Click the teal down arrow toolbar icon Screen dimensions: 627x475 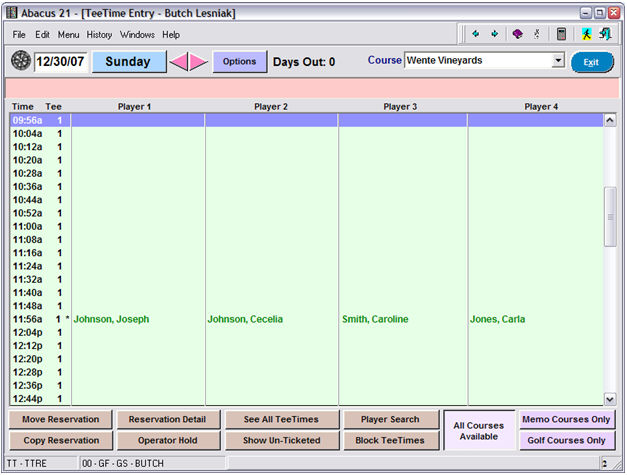click(495, 34)
